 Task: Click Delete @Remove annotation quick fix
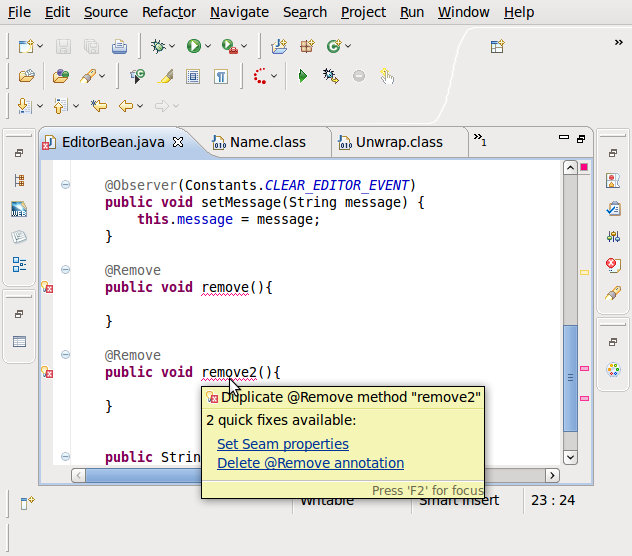310,463
